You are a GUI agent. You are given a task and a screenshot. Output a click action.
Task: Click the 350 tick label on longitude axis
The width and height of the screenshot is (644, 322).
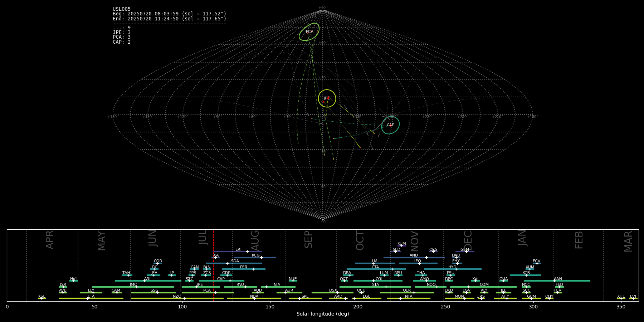point(621,307)
